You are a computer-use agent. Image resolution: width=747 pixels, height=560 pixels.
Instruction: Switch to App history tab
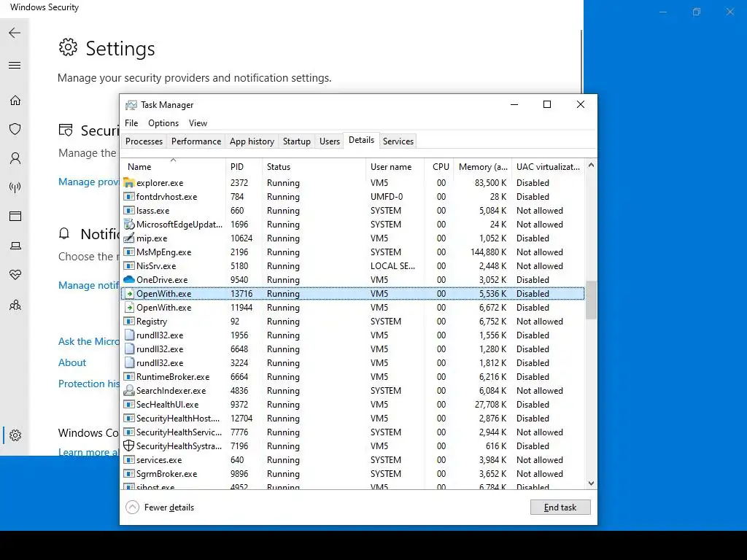click(252, 141)
